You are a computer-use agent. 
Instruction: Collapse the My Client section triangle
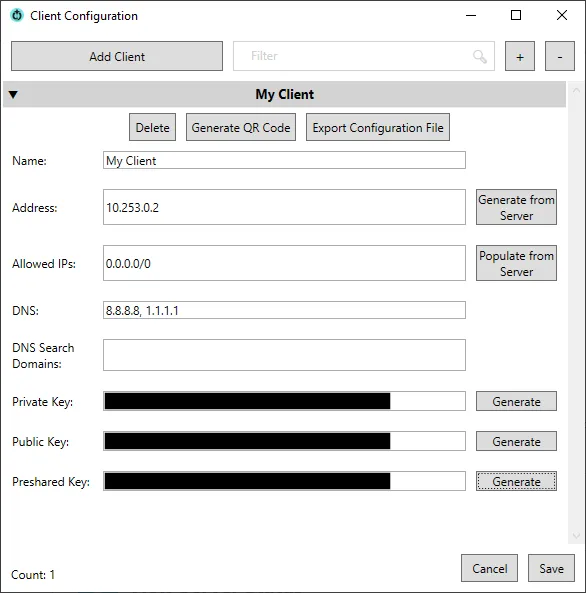coord(13,95)
